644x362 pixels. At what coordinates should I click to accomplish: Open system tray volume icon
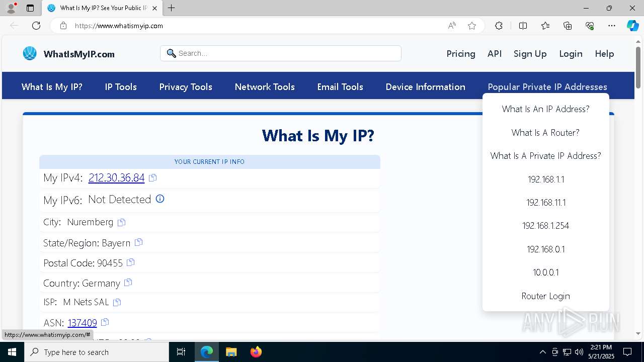tap(579, 352)
